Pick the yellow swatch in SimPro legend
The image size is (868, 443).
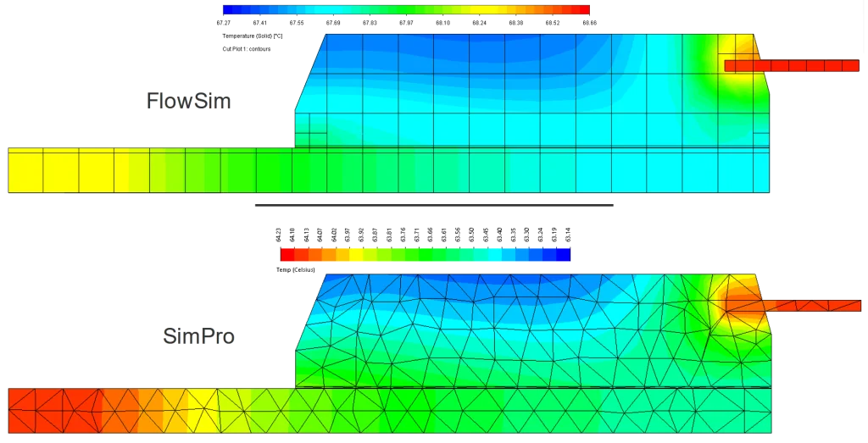(x=356, y=254)
